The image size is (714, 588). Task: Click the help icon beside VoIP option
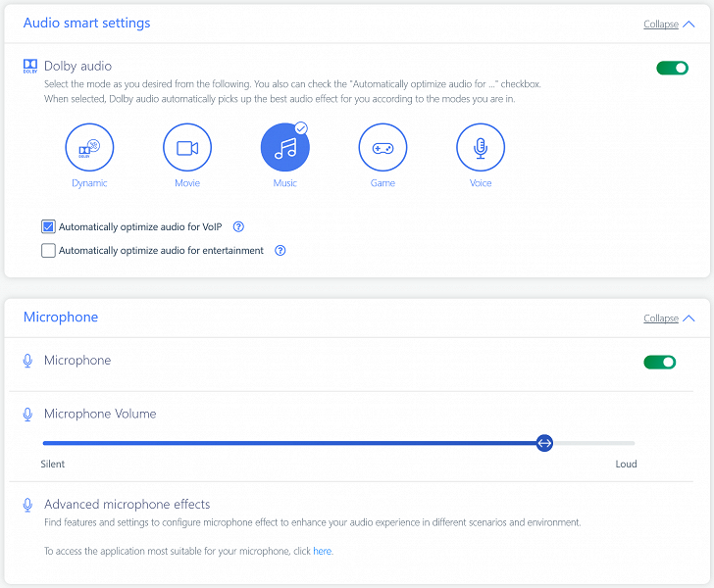(x=238, y=227)
